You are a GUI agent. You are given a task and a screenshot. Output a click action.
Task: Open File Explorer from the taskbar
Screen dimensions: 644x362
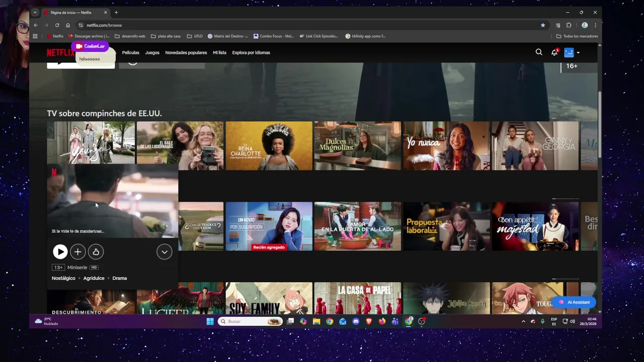point(316,321)
